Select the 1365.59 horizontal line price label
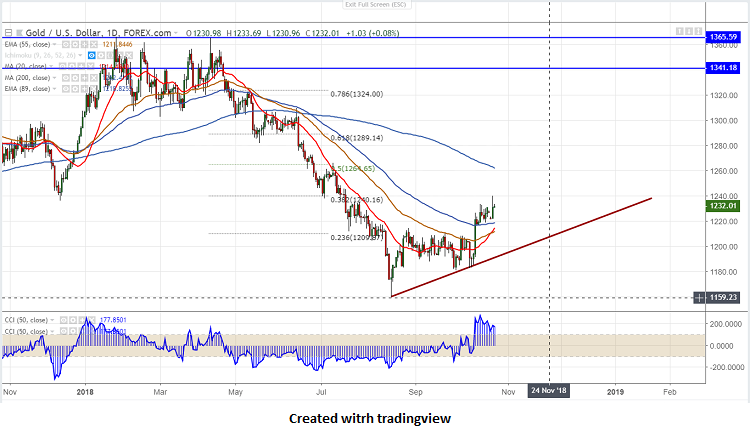 click(x=723, y=37)
